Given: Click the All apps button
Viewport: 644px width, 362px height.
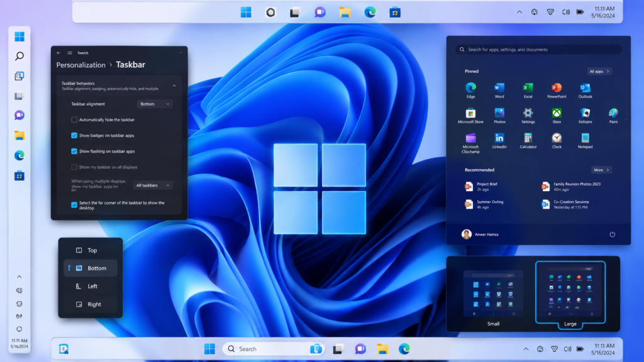Looking at the screenshot, I should point(599,72).
